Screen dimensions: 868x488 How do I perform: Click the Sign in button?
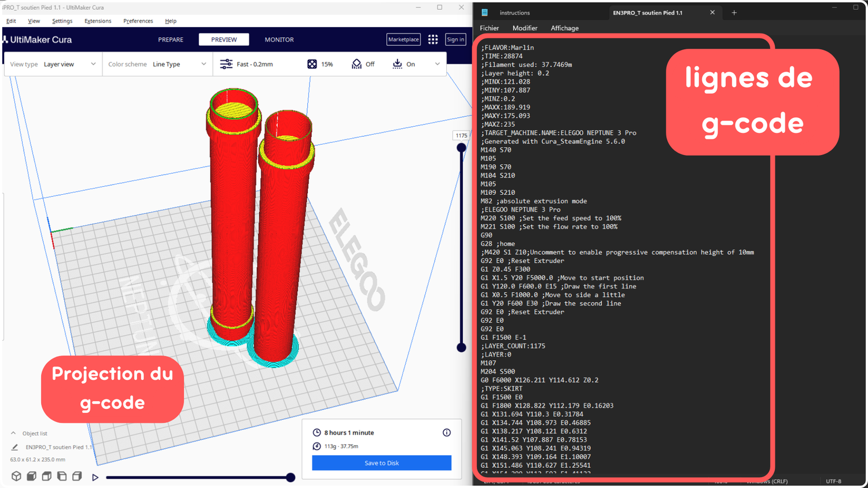pos(455,39)
